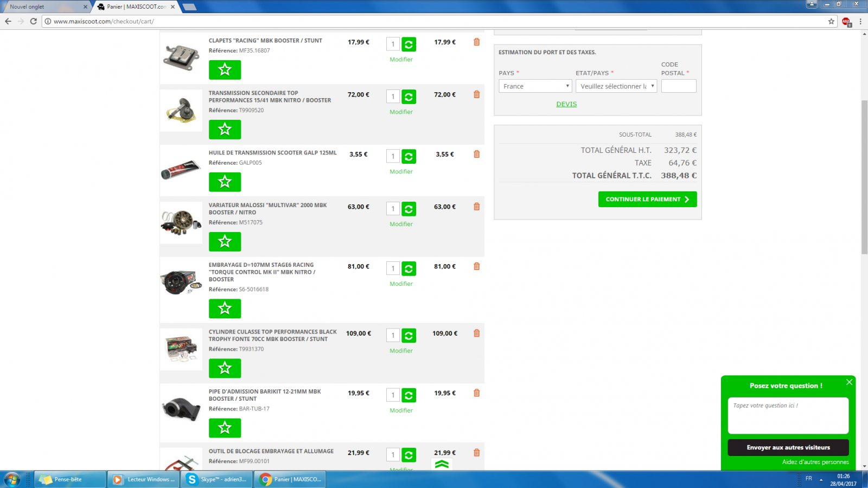Viewport: 868px width, 488px height.
Task: Open a new tab button
Action: tap(189, 7)
